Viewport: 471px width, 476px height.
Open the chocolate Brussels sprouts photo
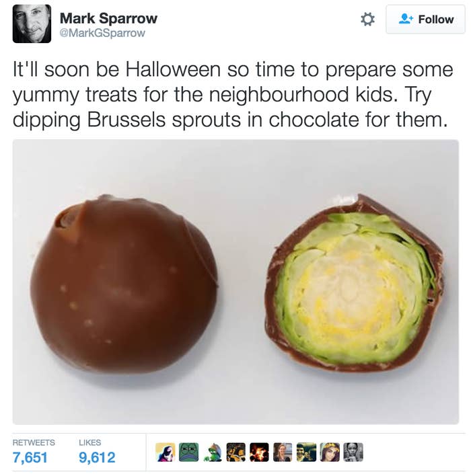pos(235,282)
